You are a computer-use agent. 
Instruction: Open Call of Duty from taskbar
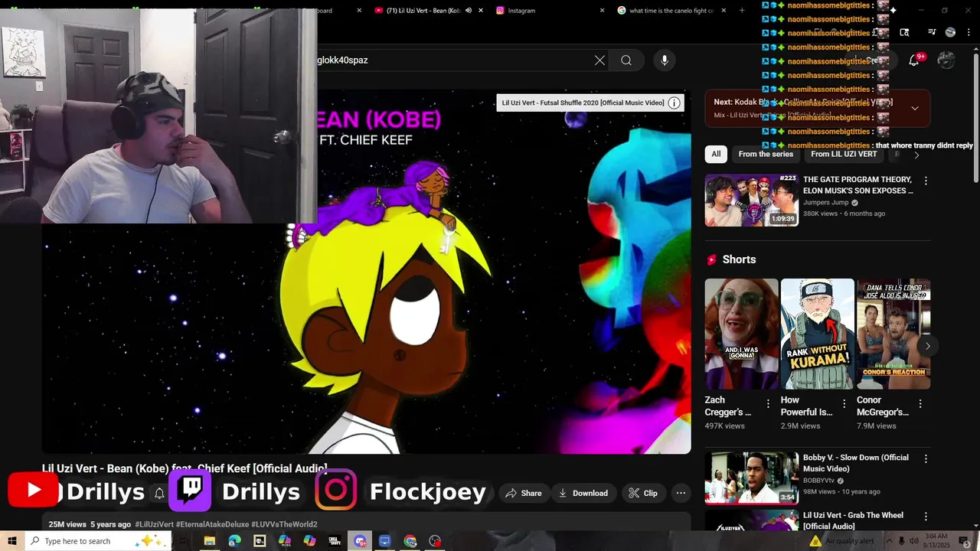point(335,541)
